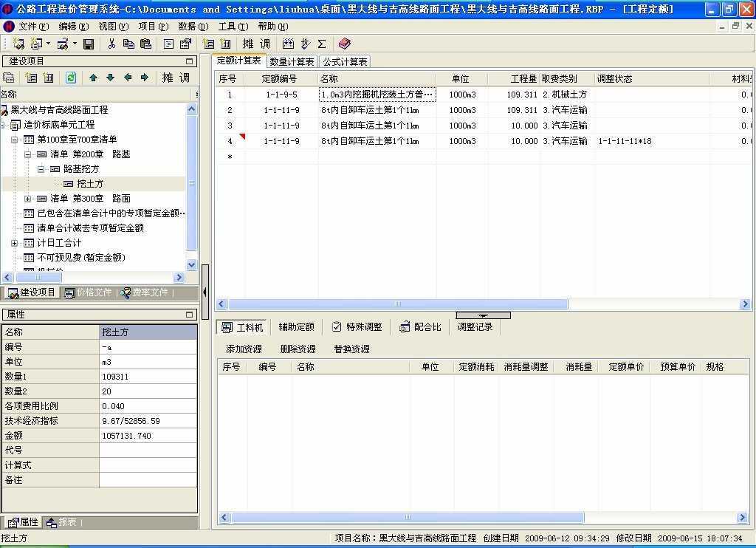Open the 项目(P) menu
756x548 pixels.
pos(154,27)
